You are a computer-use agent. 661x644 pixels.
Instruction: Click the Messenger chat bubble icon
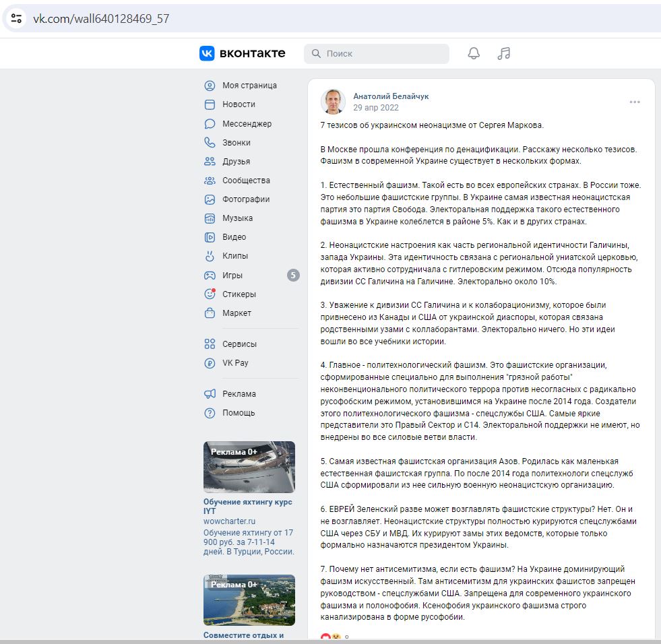pos(210,124)
